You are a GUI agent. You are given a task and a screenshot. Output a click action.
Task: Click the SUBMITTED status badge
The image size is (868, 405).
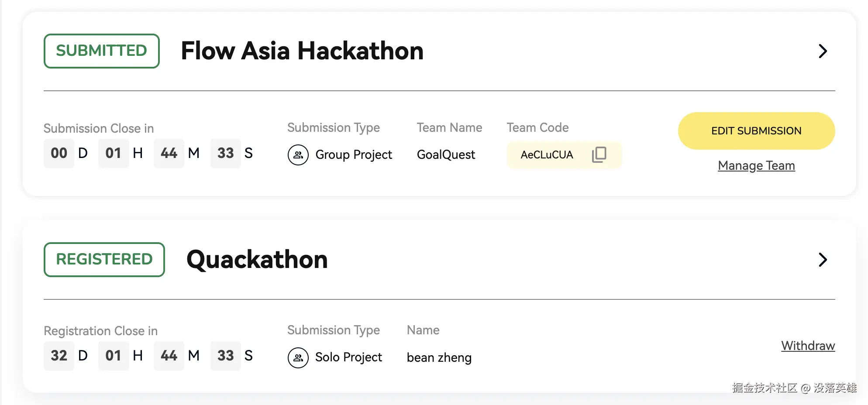pos(102,51)
